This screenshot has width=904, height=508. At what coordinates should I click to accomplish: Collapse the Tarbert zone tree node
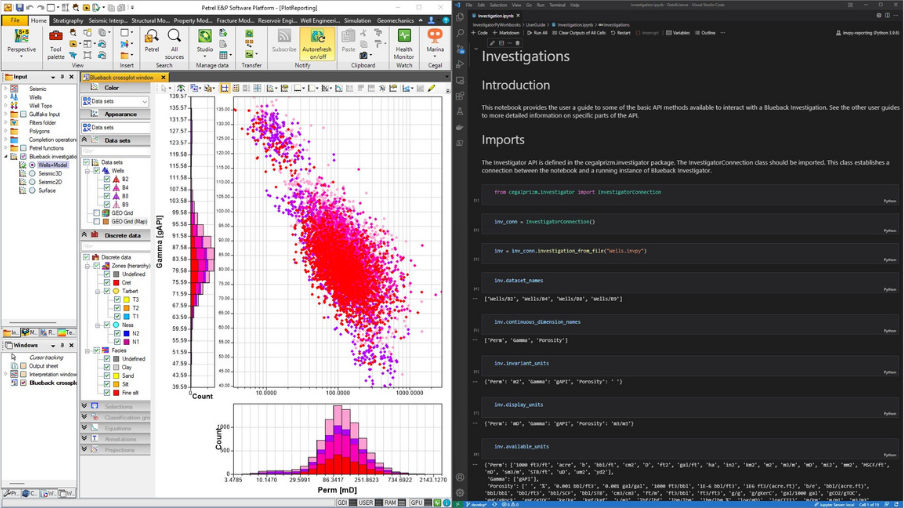click(98, 291)
